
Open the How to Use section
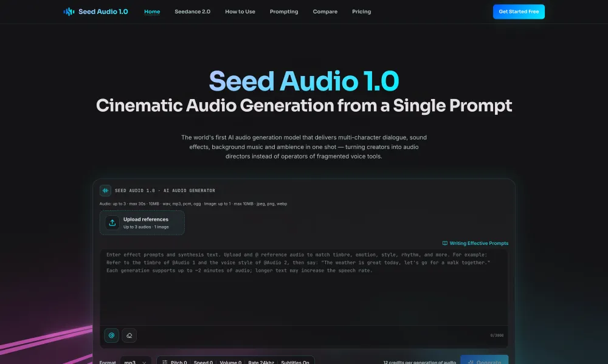[x=240, y=12]
